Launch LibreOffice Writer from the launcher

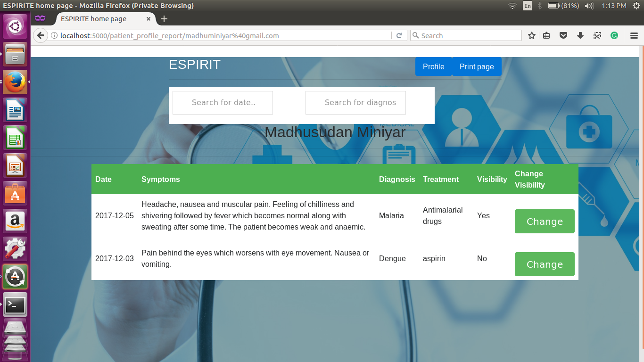click(x=16, y=110)
